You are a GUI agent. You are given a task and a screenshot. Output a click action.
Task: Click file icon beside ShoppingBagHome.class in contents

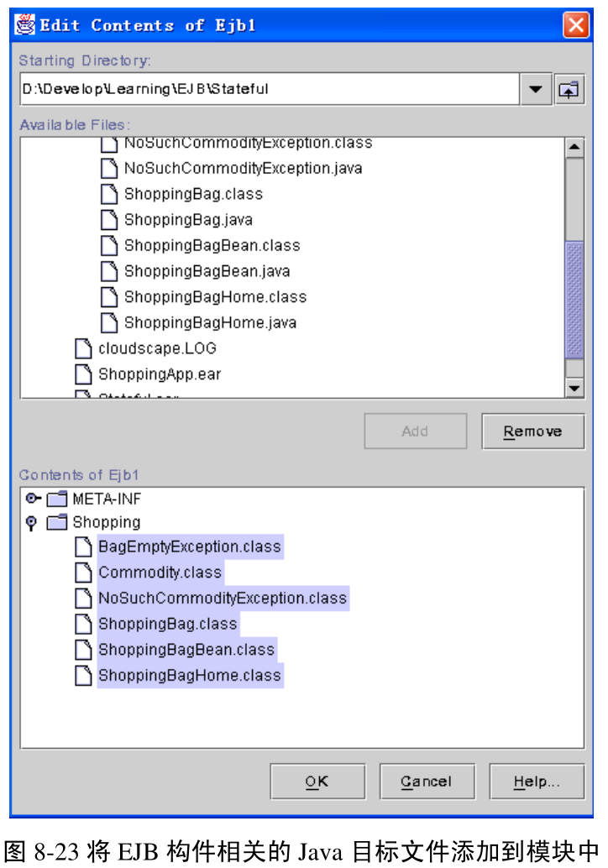(x=83, y=676)
